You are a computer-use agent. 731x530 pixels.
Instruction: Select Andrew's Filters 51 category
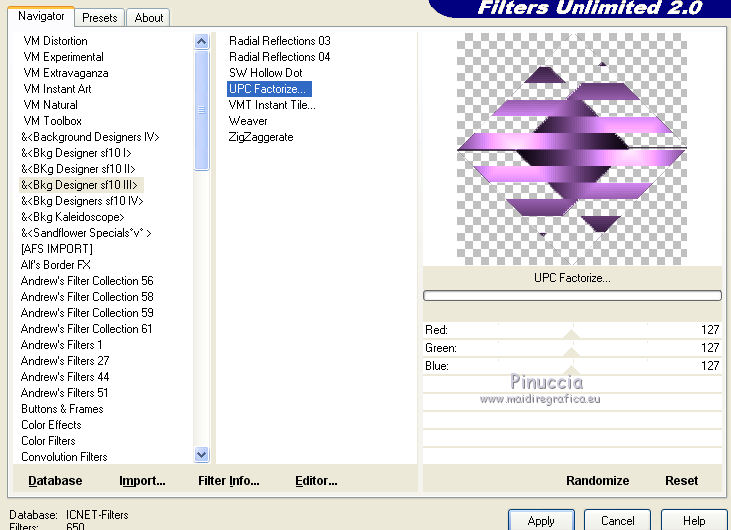64,393
